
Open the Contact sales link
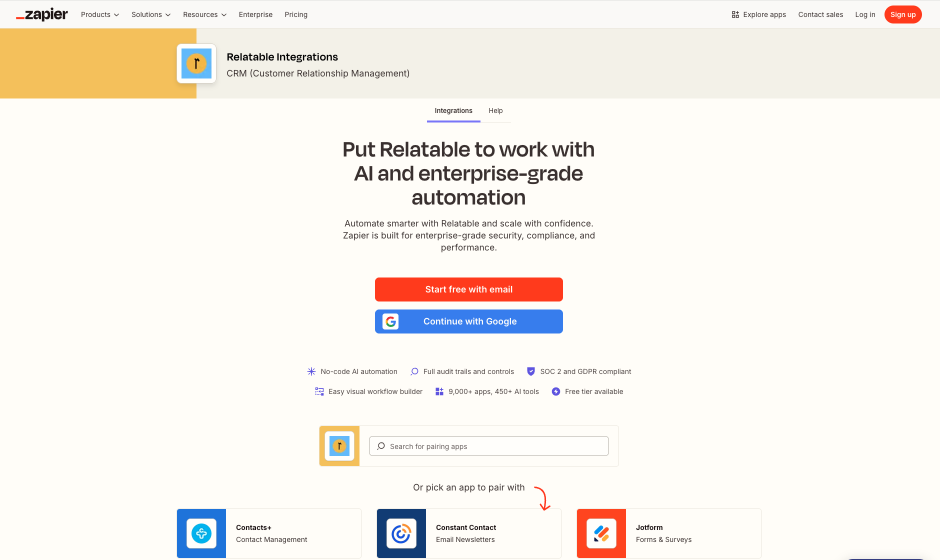pos(820,14)
